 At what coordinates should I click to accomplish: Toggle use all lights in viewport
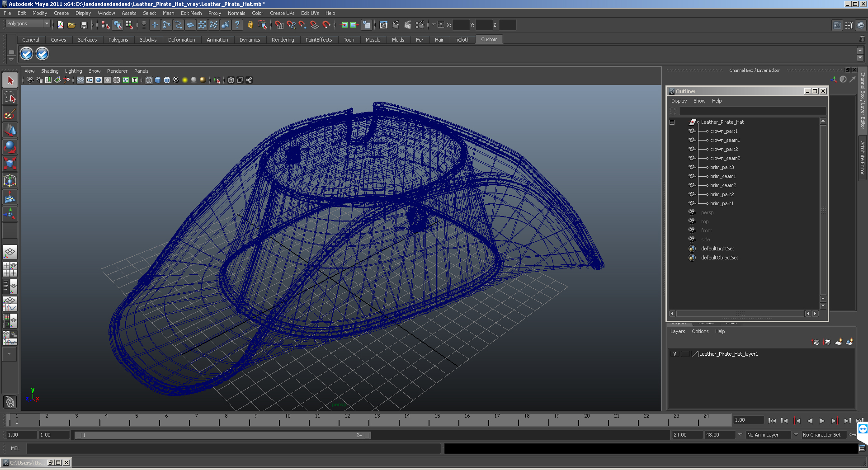tap(185, 80)
